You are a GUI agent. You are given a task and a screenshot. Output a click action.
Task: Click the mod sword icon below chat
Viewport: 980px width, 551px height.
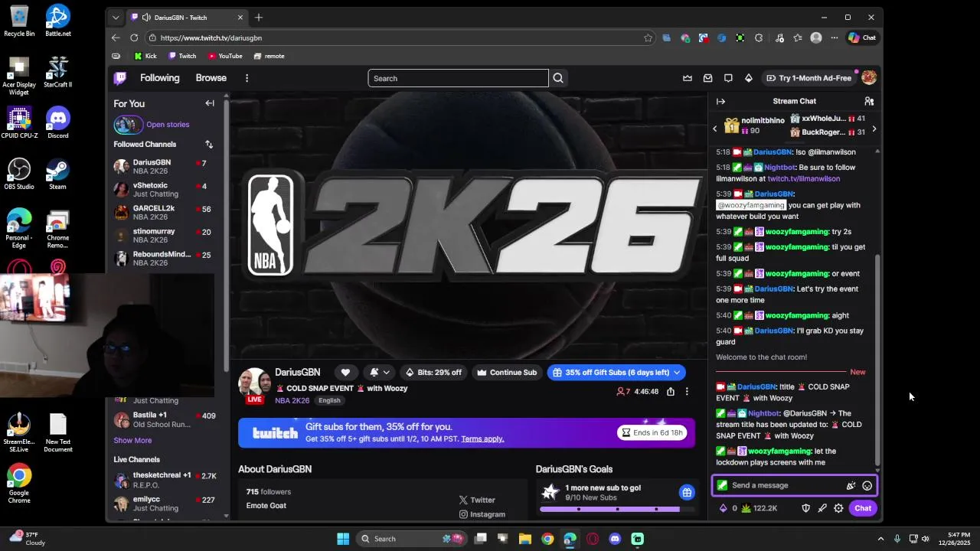tap(822, 508)
